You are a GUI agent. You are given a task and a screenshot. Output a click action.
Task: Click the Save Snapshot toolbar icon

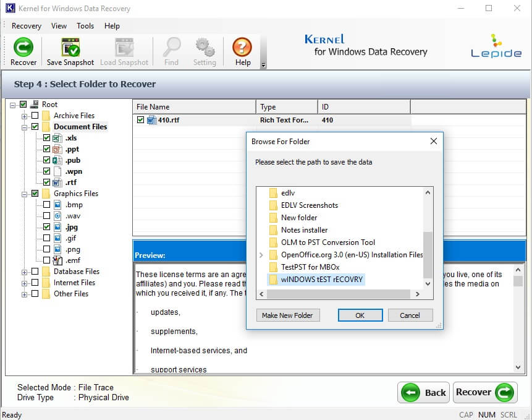(x=70, y=47)
